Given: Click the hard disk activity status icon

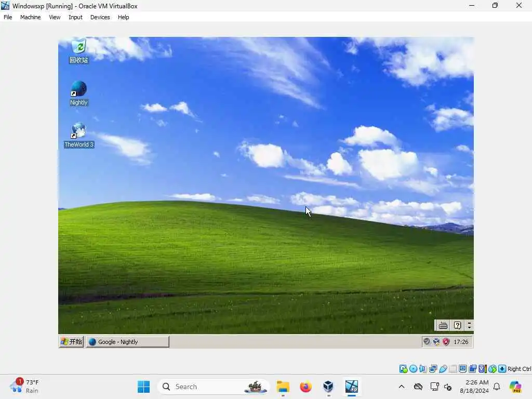Looking at the screenshot, I should point(403,369).
